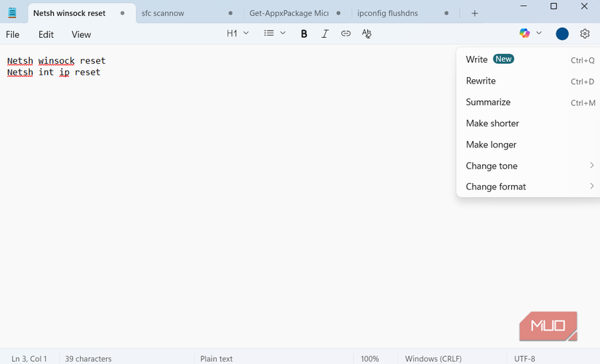Close the Get-AppxPackage tab via unsaved dot

[338, 13]
